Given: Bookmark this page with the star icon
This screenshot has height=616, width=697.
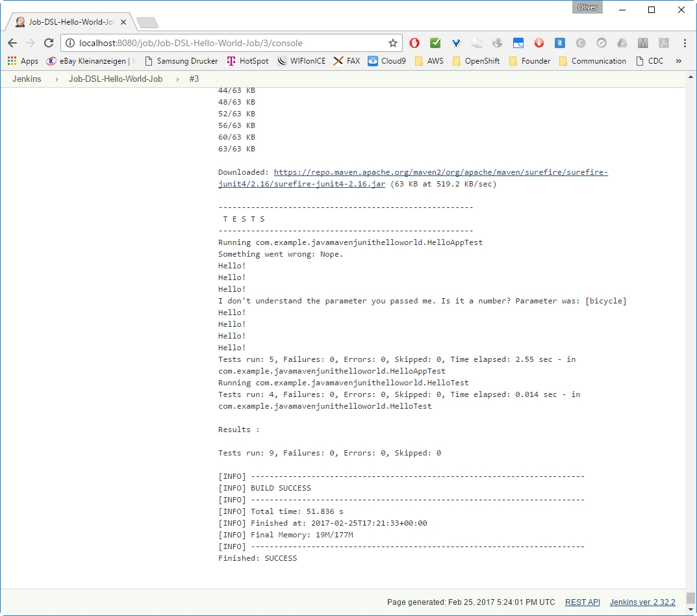Looking at the screenshot, I should pos(392,43).
